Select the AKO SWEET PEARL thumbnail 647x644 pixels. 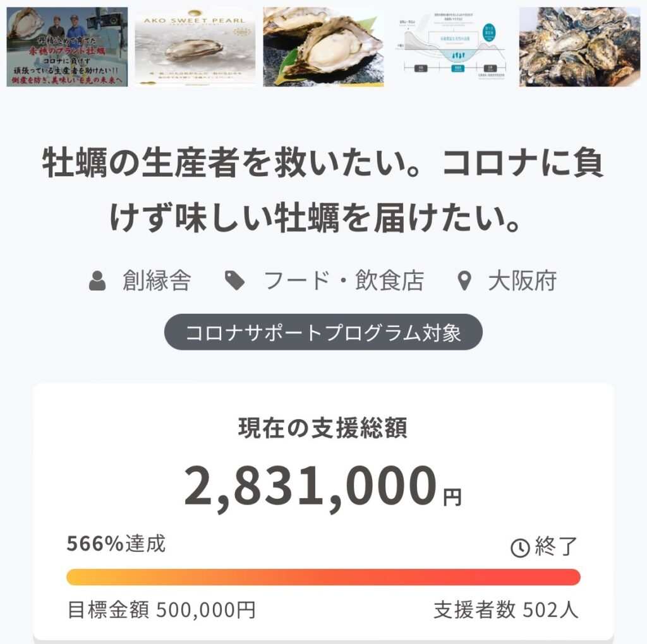click(x=195, y=47)
